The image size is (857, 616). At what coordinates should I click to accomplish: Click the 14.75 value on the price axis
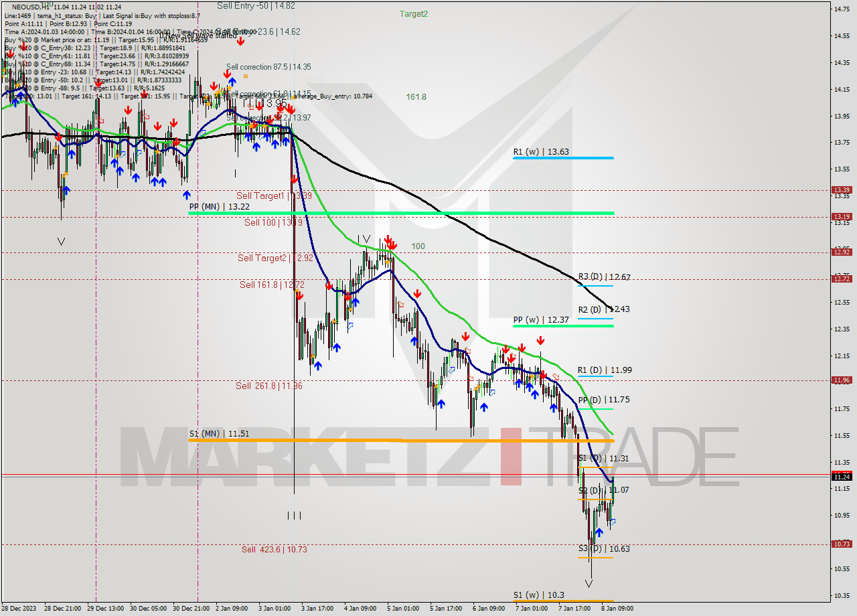tap(842, 9)
